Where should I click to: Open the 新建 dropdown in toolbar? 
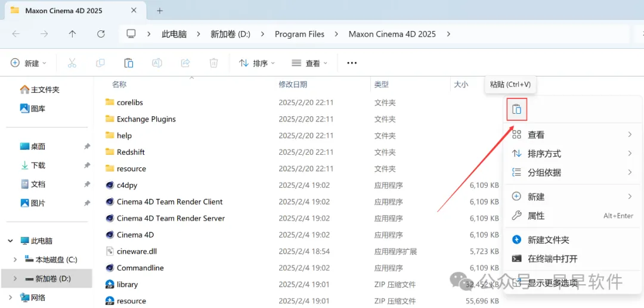(x=29, y=63)
